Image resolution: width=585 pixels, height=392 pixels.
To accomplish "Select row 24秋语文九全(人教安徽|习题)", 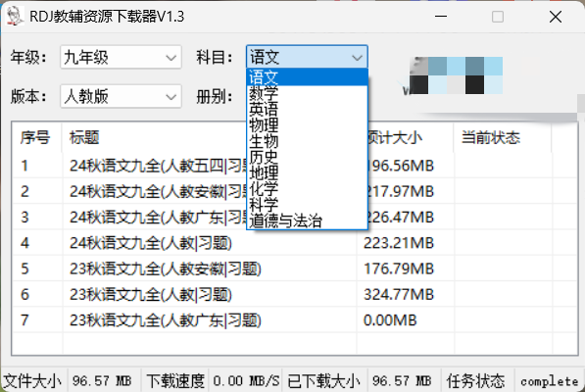I will (295, 191).
